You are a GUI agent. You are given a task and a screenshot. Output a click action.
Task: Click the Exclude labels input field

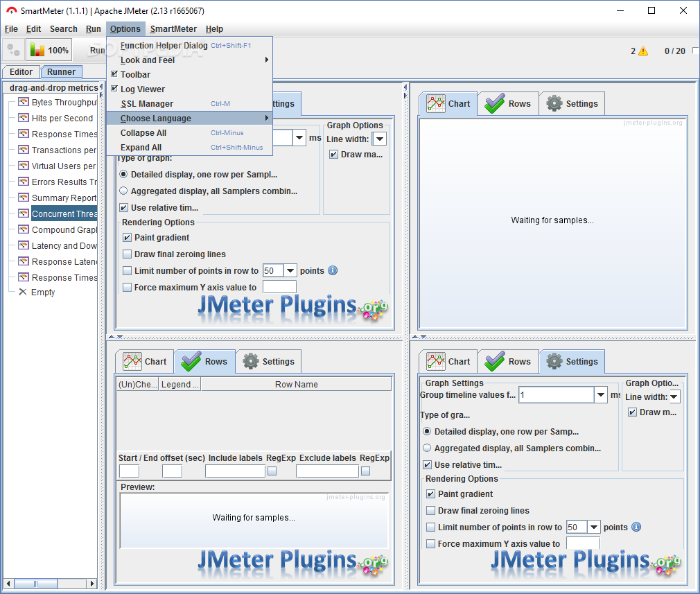tap(327, 471)
